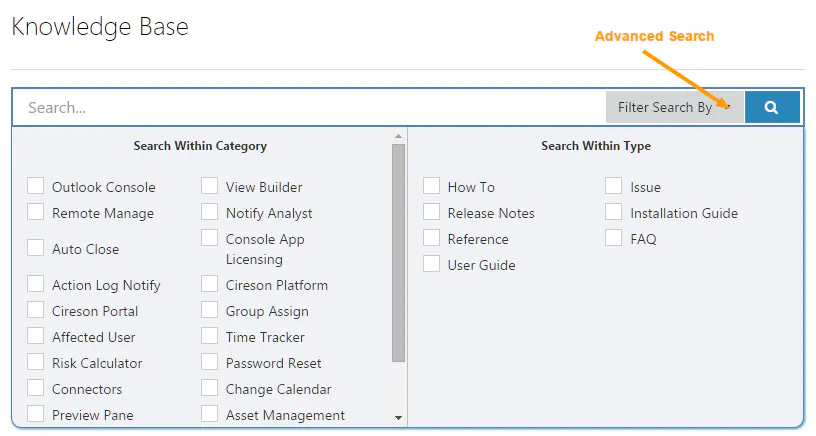Check the Asset Management category
816x436 pixels.
(210, 414)
